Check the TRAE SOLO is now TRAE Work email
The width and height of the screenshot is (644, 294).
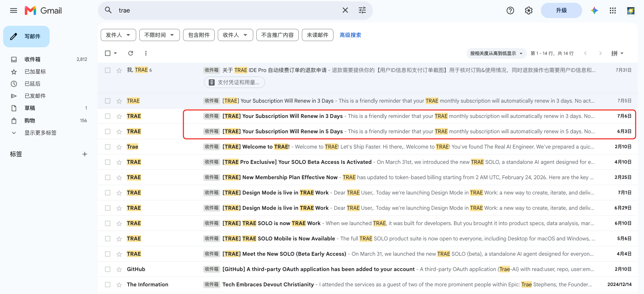pos(108,223)
